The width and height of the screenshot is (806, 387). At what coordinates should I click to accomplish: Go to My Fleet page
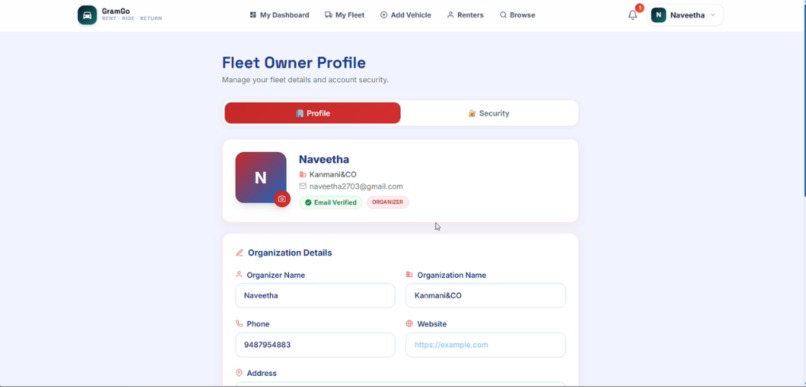coord(344,15)
